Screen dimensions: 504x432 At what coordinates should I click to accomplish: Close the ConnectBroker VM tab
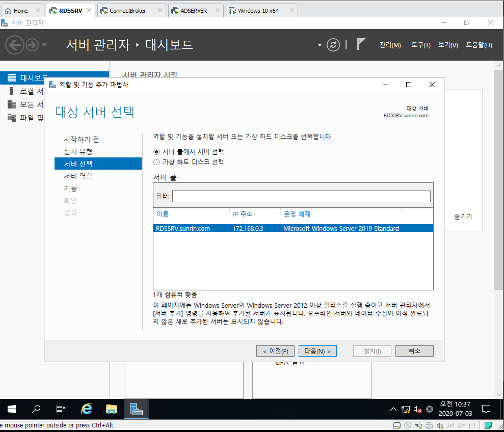(x=160, y=10)
